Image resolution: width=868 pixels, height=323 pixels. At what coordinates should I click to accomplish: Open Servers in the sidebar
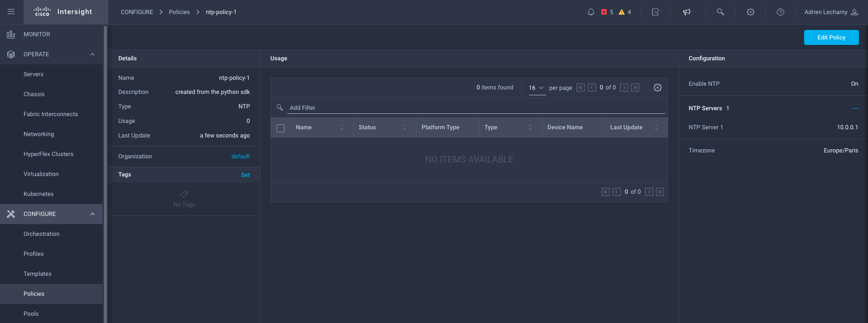click(x=34, y=74)
